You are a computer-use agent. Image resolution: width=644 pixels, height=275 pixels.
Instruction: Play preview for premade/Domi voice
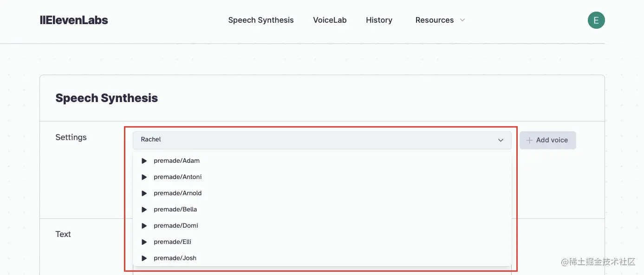144,226
